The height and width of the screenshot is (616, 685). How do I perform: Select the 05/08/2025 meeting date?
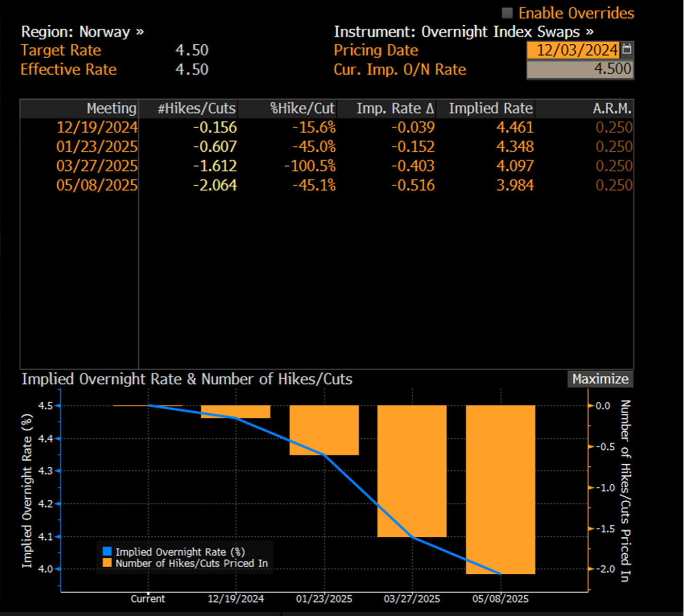97,185
